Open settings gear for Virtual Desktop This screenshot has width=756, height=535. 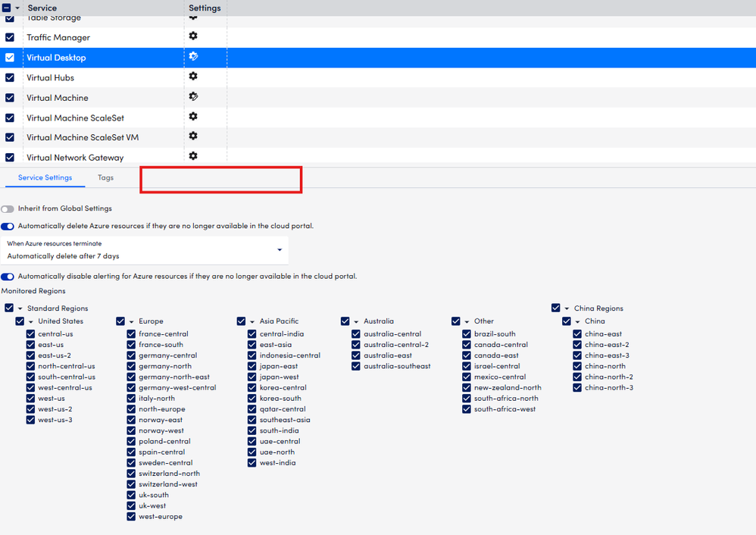click(193, 57)
